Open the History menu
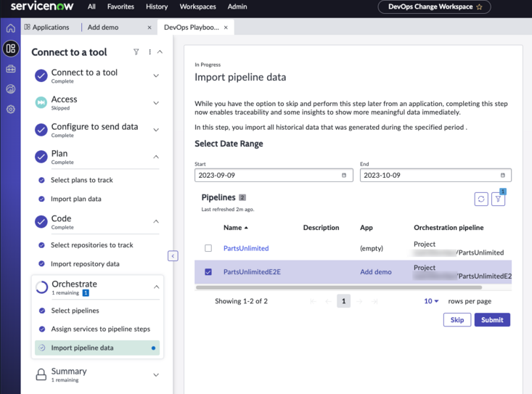Viewport: 532px width, 394px height. click(x=157, y=7)
